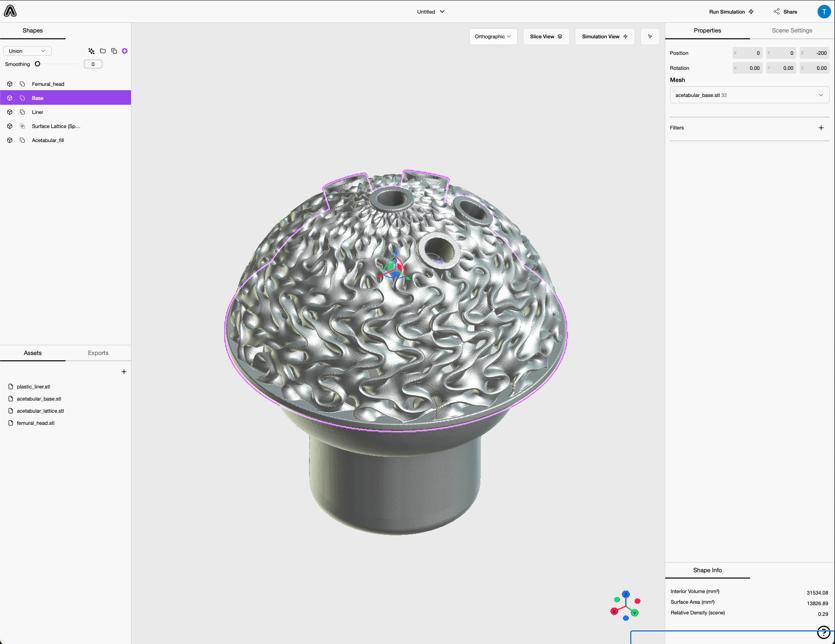Switch to the Exports tab

pyautogui.click(x=98, y=353)
